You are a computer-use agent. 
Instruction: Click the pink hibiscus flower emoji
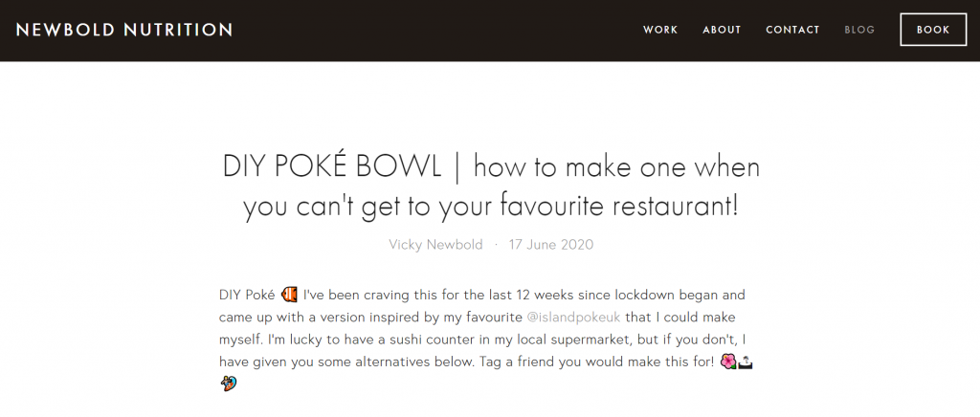(x=727, y=362)
